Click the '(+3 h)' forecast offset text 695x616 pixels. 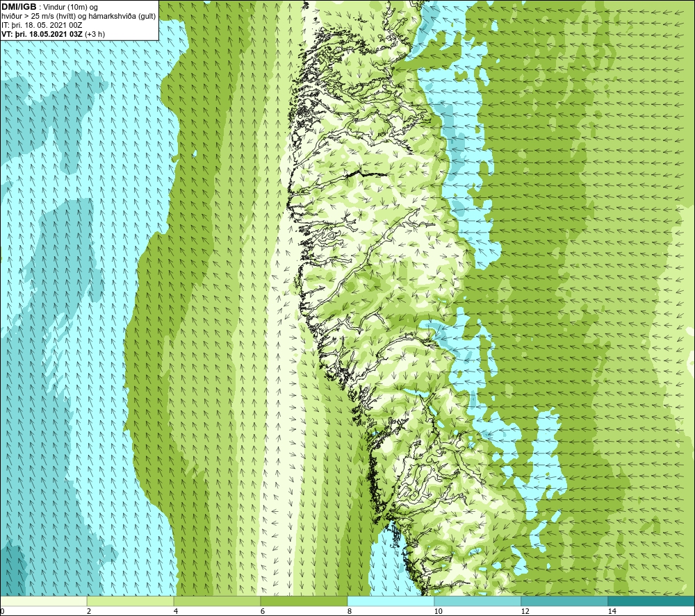tap(95, 34)
